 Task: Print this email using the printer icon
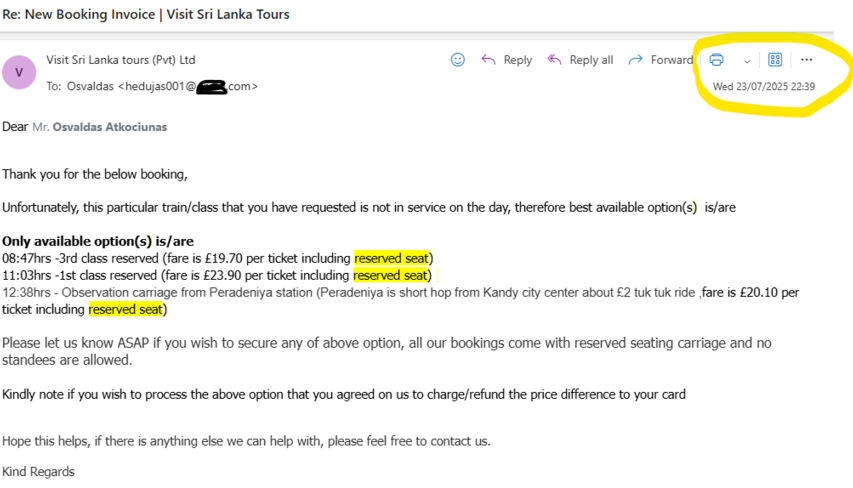point(716,60)
